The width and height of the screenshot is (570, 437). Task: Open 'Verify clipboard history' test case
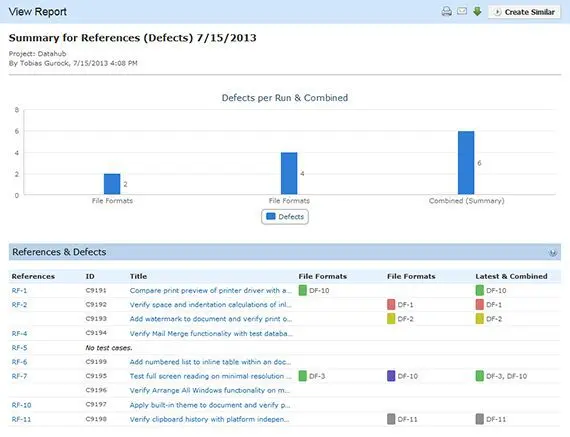coord(210,419)
